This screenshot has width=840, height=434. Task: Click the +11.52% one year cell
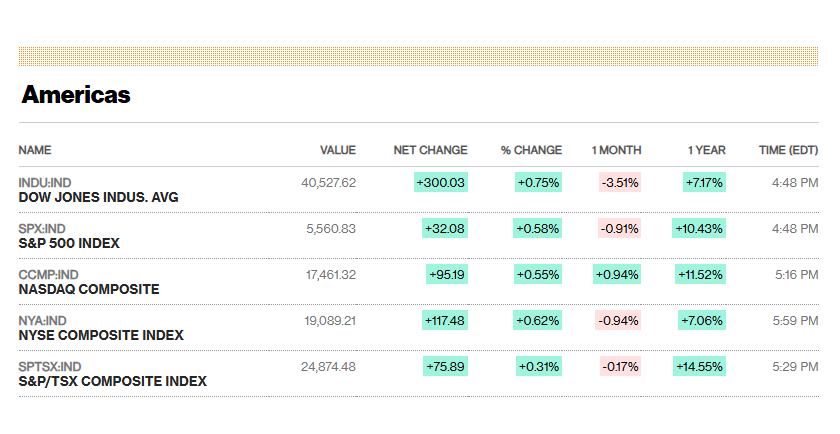tap(701, 274)
